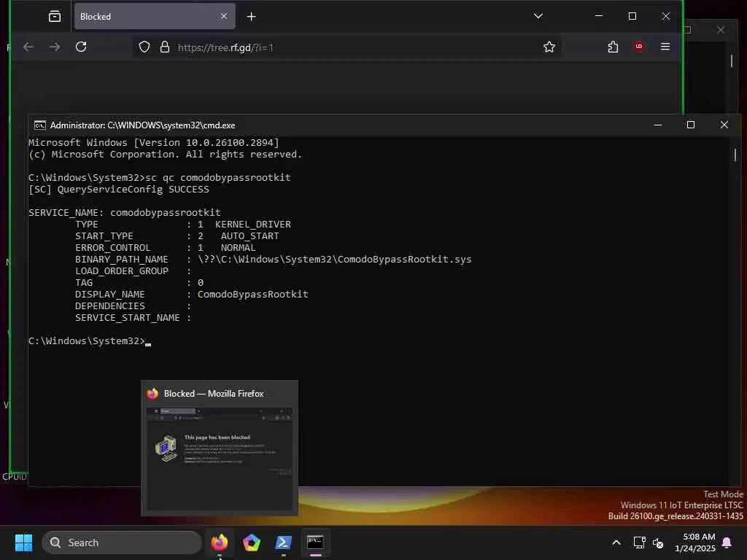Click the Firefox taskbar icon

click(x=220, y=542)
